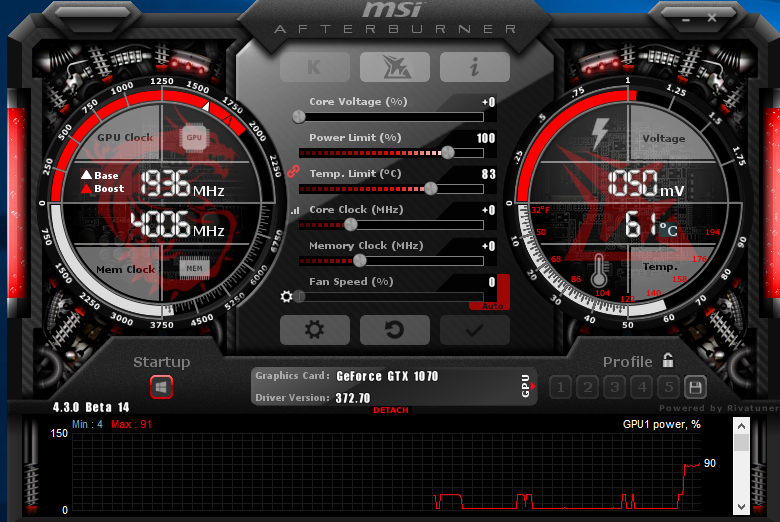Close the Afterburner window

pos(712,18)
